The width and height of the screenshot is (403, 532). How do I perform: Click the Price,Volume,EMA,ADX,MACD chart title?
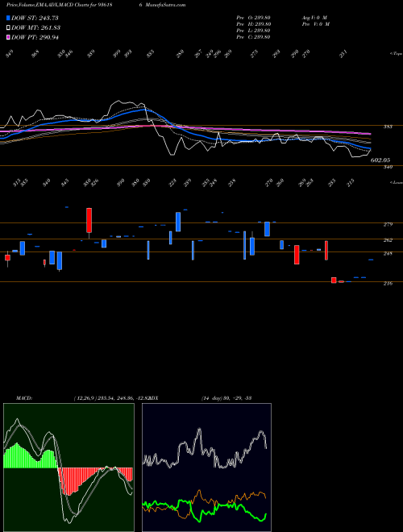(60, 5)
